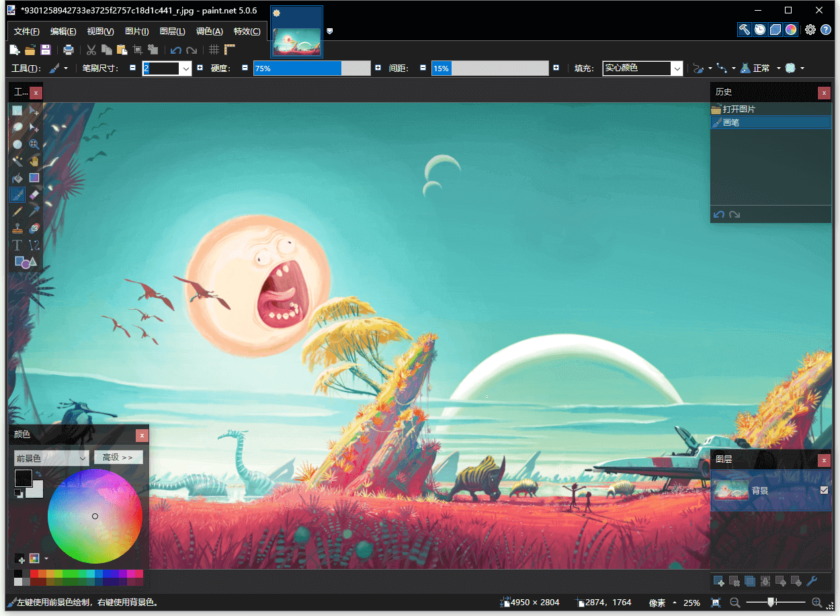Click the Duplicate Layer icon
This screenshot has width=840, height=616.
(750, 581)
